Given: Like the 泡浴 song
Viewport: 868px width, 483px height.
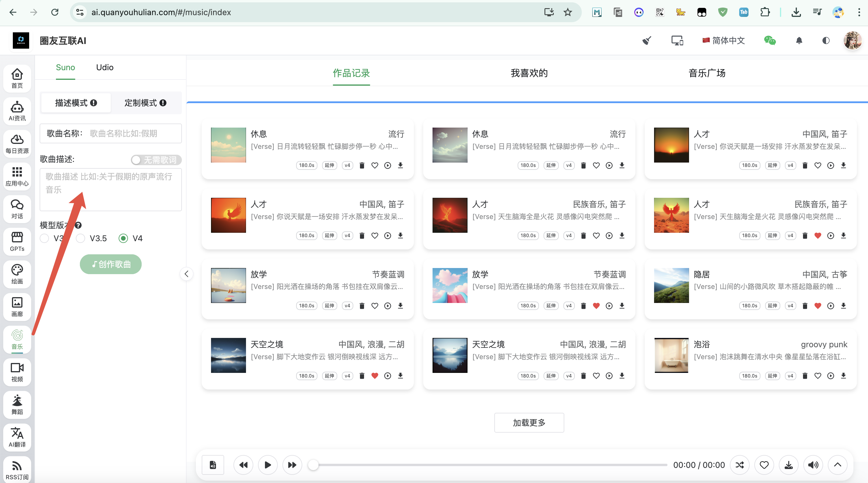Looking at the screenshot, I should pos(818,376).
